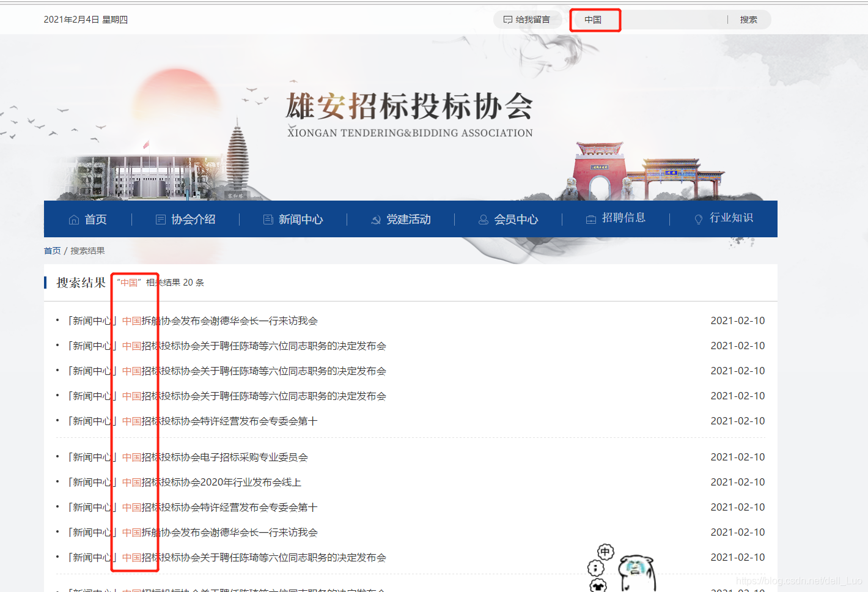Click the 搜索 button
Viewport: 868px width, 592px height.
749,20
